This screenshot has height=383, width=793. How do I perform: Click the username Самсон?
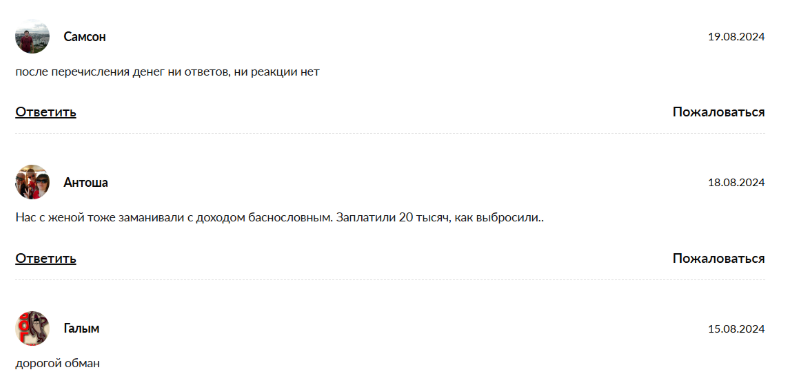(84, 36)
